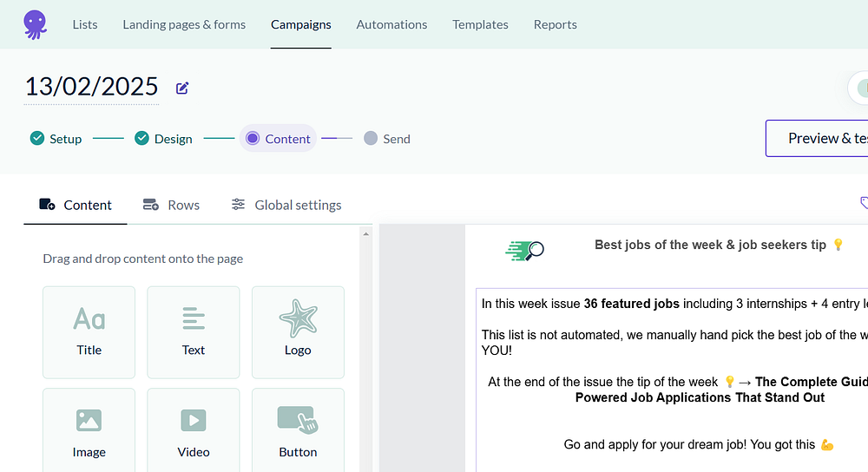Screen dimensions: 868x472
Task: Choose the Logo starfish content block
Action: click(x=298, y=332)
